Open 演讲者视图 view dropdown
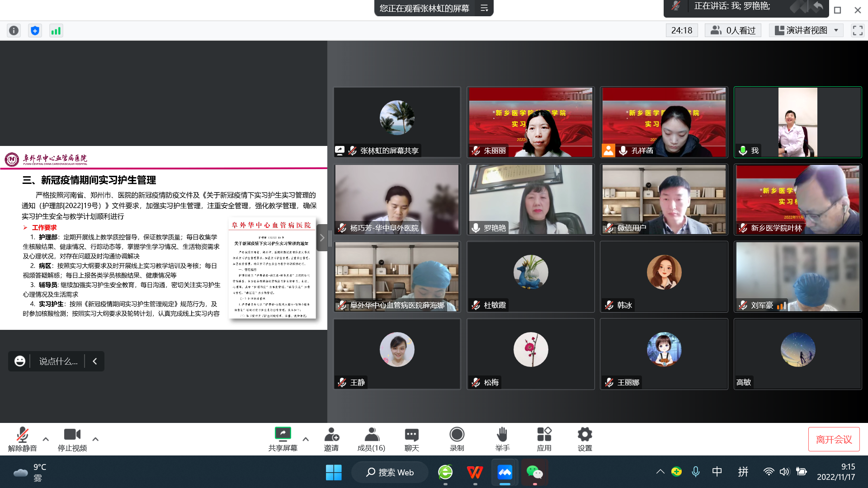Image resolution: width=868 pixels, height=488 pixels. pos(807,30)
